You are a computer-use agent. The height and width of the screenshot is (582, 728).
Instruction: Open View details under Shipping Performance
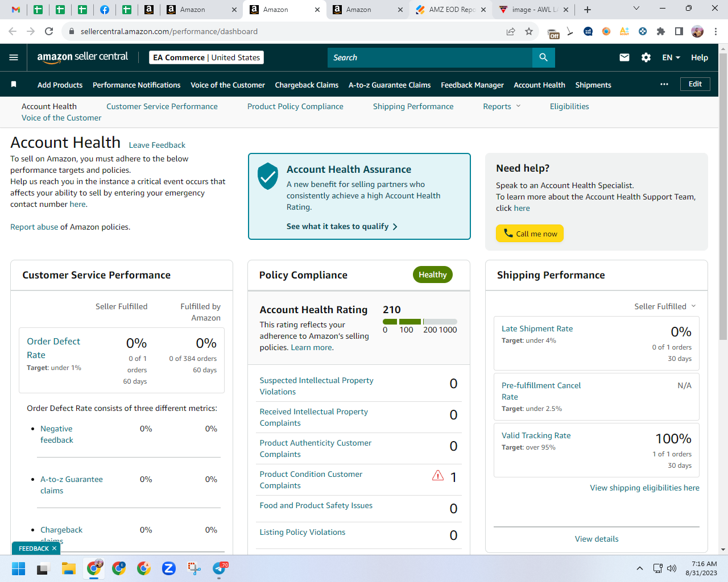597,539
